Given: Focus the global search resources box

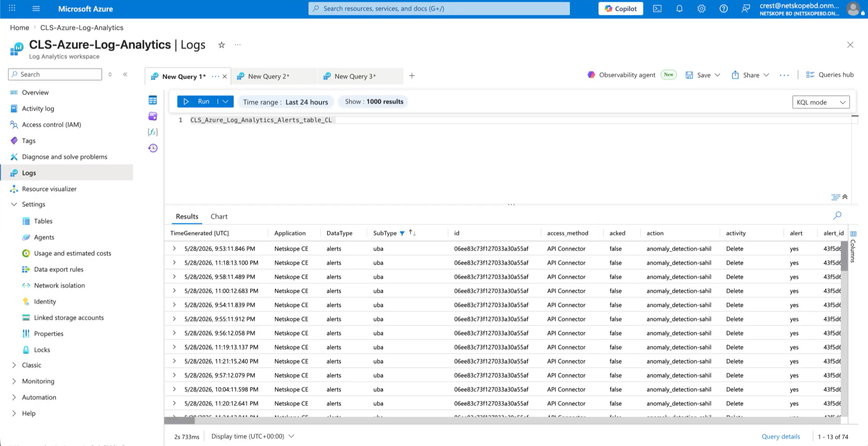Looking at the screenshot, I should click(439, 9).
